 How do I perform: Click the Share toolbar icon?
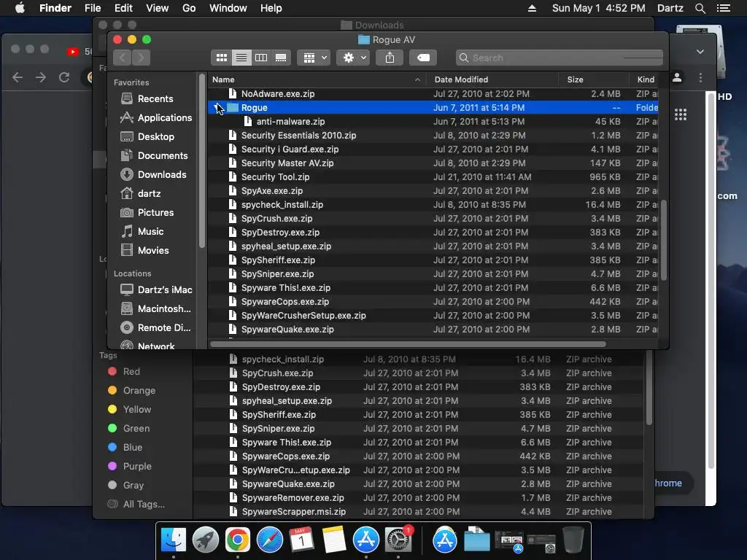click(390, 58)
